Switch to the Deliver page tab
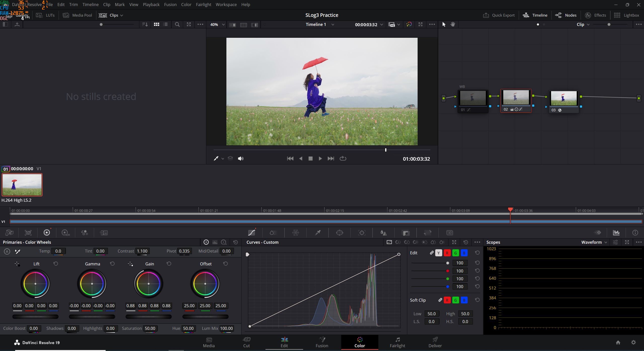 (x=435, y=342)
